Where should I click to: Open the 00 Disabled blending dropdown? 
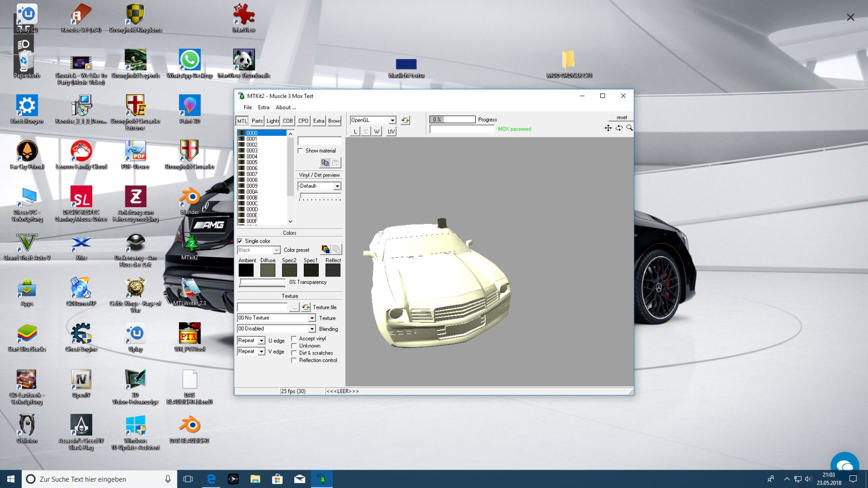[x=276, y=329]
